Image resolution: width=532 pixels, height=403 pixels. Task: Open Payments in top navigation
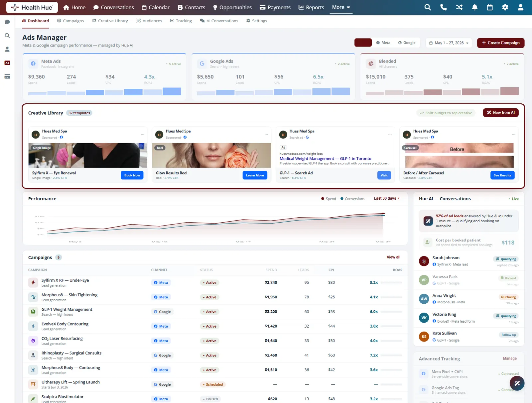275,7
